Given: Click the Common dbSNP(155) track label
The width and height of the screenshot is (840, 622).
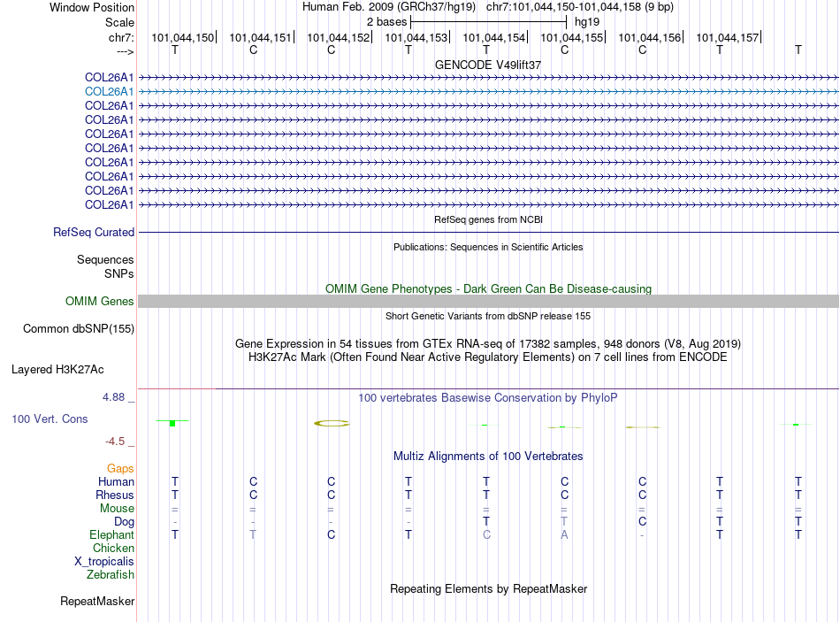Looking at the screenshot, I should click(x=78, y=328).
